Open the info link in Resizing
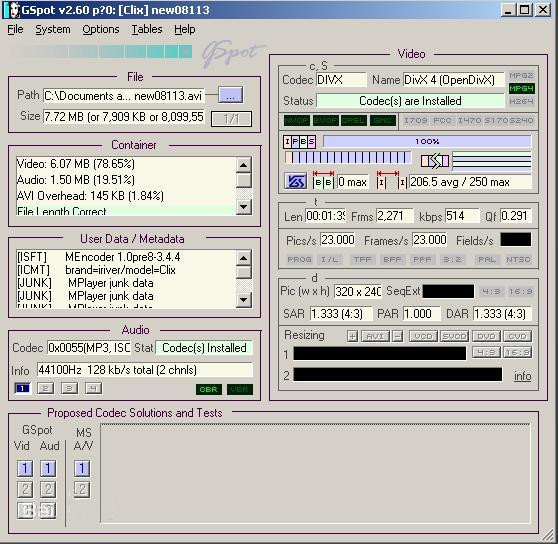Screen dimensions: 558x544 [x=522, y=376]
